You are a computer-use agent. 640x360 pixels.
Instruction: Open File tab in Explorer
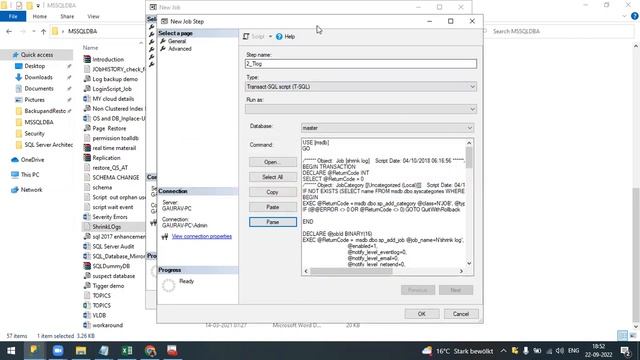point(13,16)
